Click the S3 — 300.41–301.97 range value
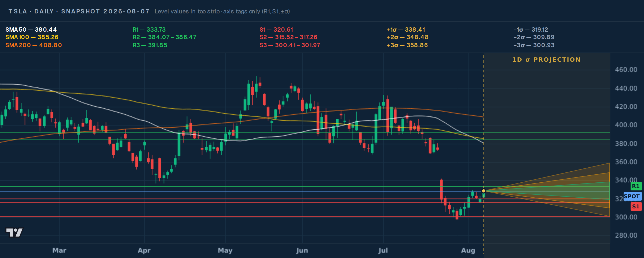The image size is (644, 258). pos(290,45)
